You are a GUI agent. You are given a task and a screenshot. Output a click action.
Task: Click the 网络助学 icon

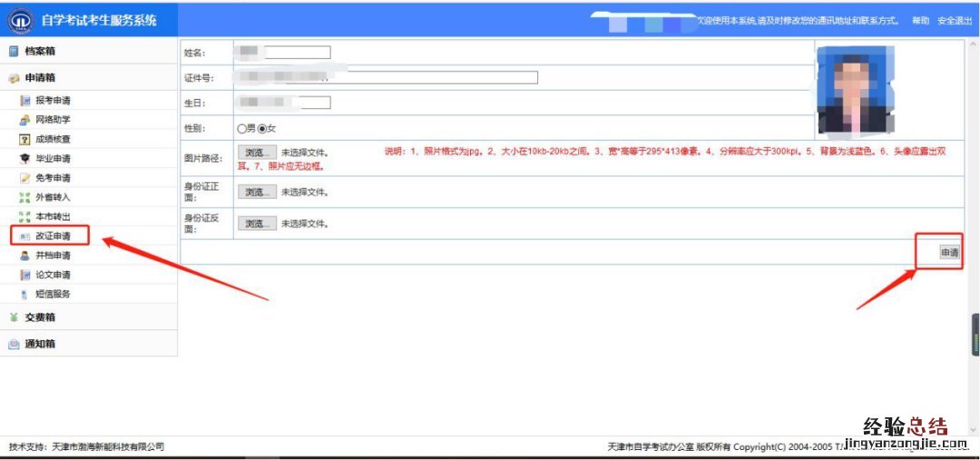[x=24, y=120]
